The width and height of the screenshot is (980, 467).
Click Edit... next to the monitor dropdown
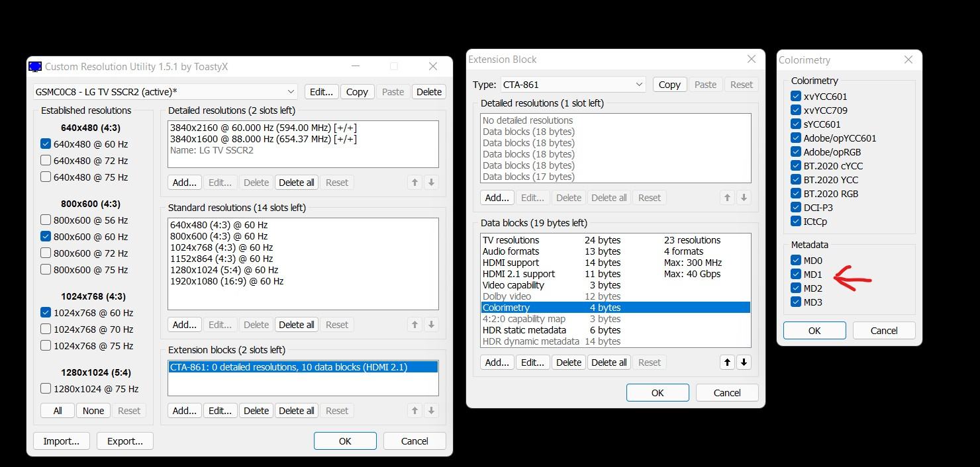pos(322,92)
